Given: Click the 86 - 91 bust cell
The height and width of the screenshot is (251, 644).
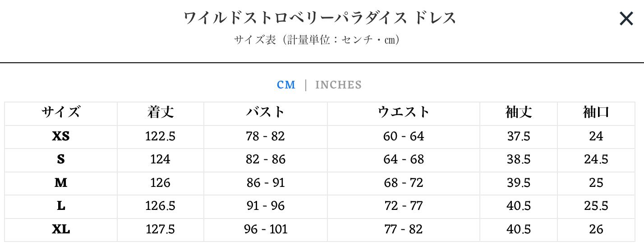Looking at the screenshot, I should (x=266, y=183).
